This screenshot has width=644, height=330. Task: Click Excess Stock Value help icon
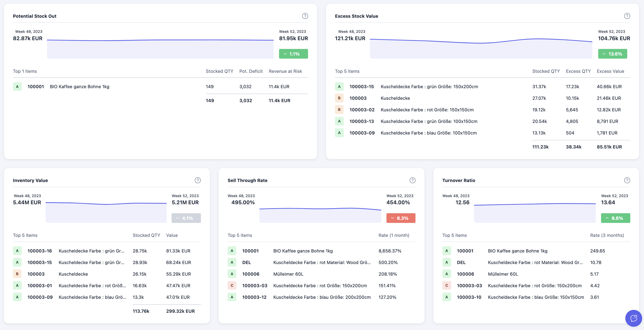coord(627,16)
